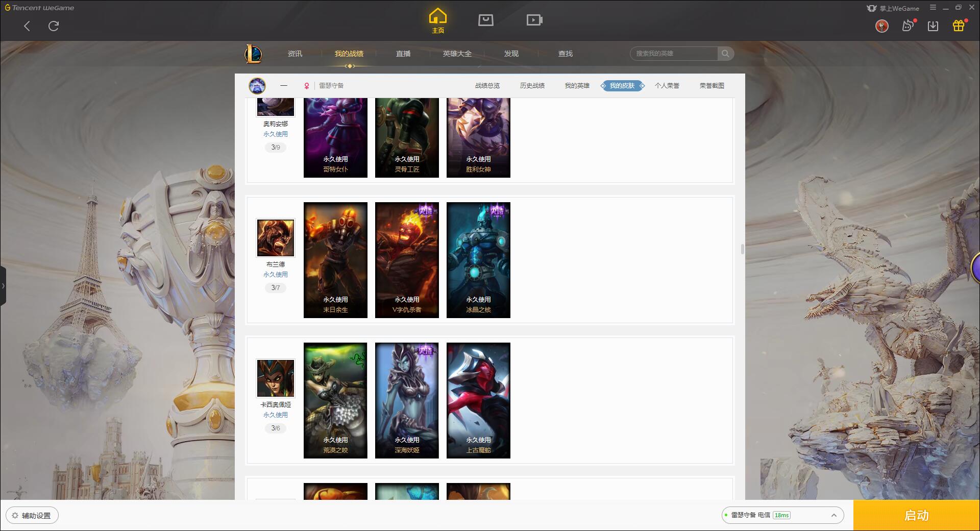Click the League of Legends logo
The width and height of the screenshot is (980, 531).
[253, 54]
